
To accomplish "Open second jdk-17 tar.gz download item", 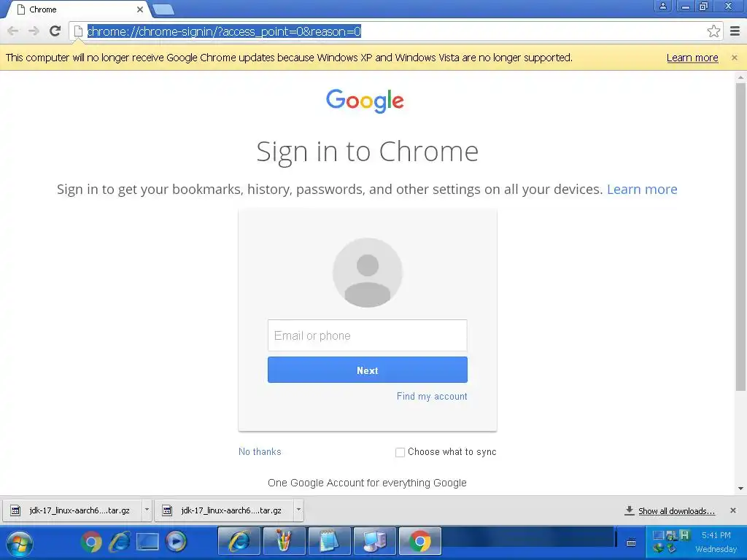I will [224, 510].
